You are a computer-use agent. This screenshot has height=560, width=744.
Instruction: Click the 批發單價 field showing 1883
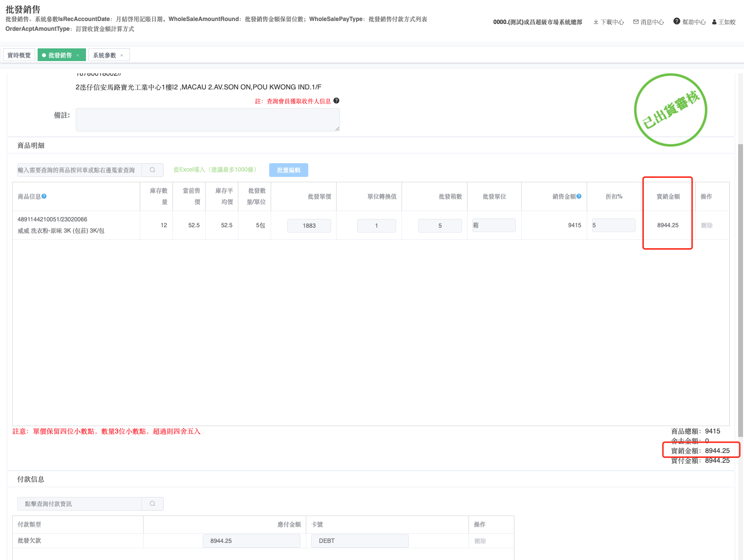coord(309,225)
